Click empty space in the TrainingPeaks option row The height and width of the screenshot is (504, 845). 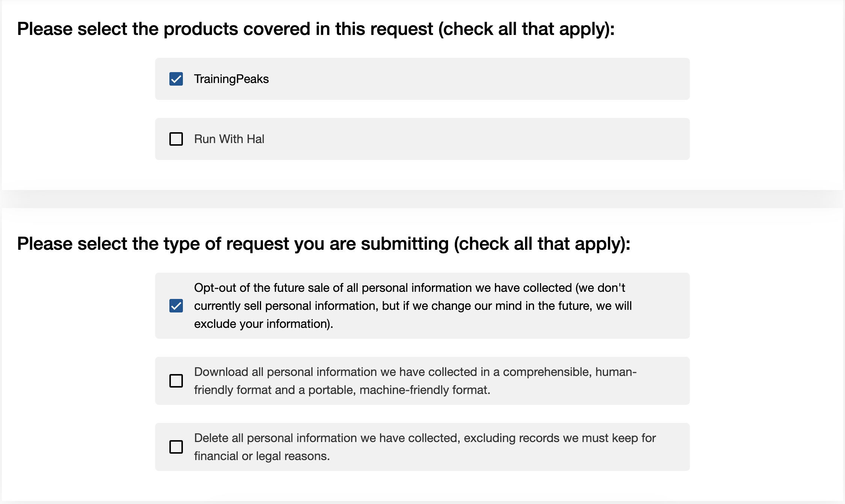click(x=477, y=79)
